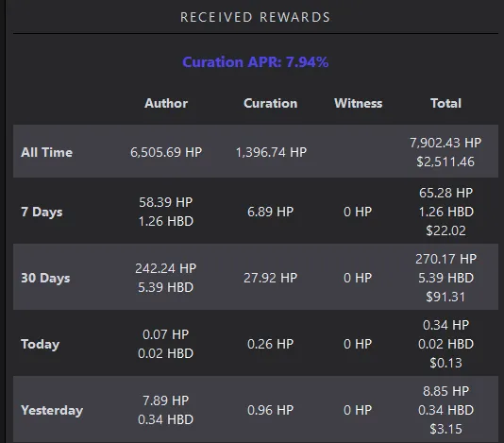
Task: Select the 7 Days row label
Action: coord(42,212)
